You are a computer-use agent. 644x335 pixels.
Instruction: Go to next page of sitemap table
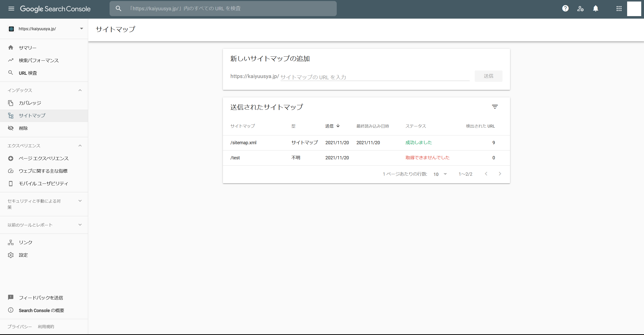click(500, 174)
